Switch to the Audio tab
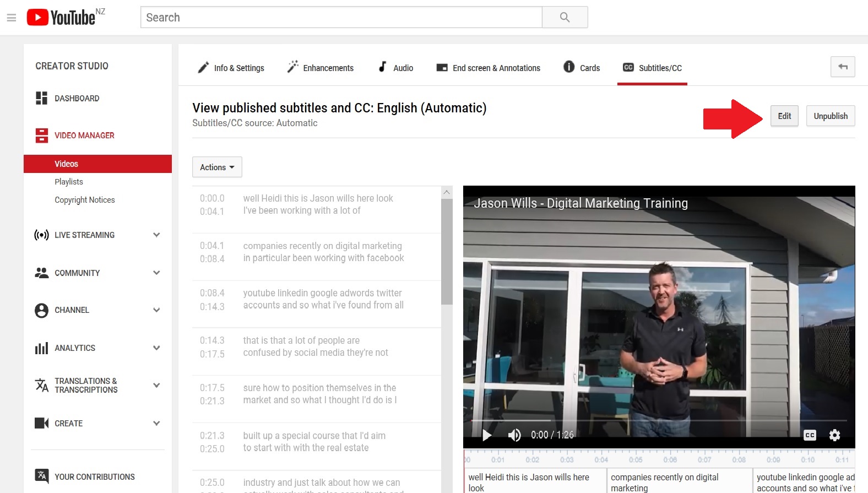Image resolution: width=868 pixels, height=493 pixels. pyautogui.click(x=395, y=68)
